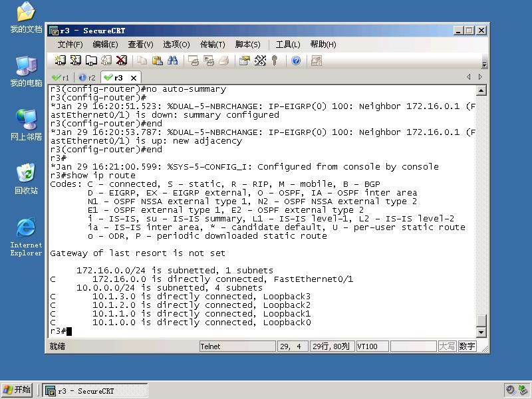
Task: Open Internet Explorer desktop icon
Action: (x=26, y=237)
